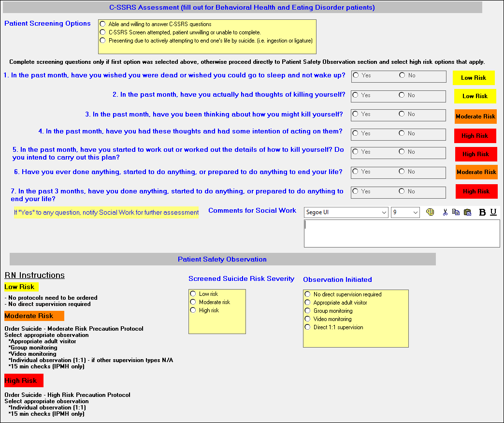Screen dimensions: 504x423
Task: Click inside the Comments for Social Work text box
Action: point(402,233)
